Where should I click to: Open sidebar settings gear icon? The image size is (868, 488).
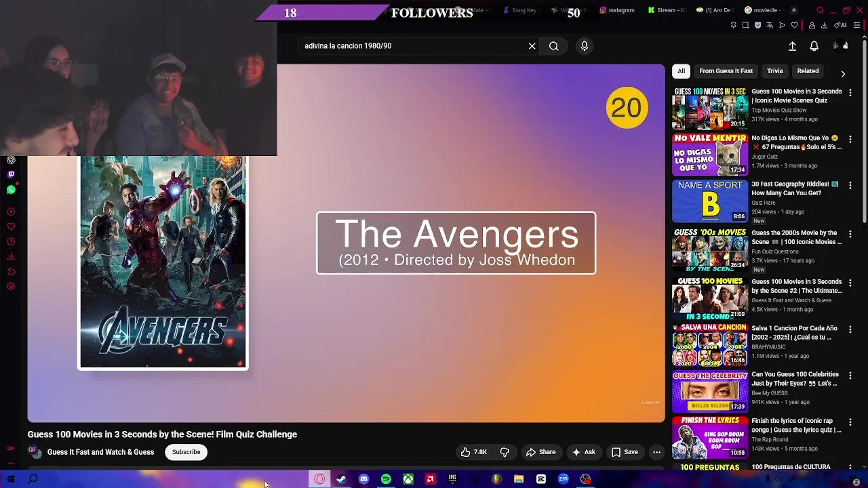11,287
